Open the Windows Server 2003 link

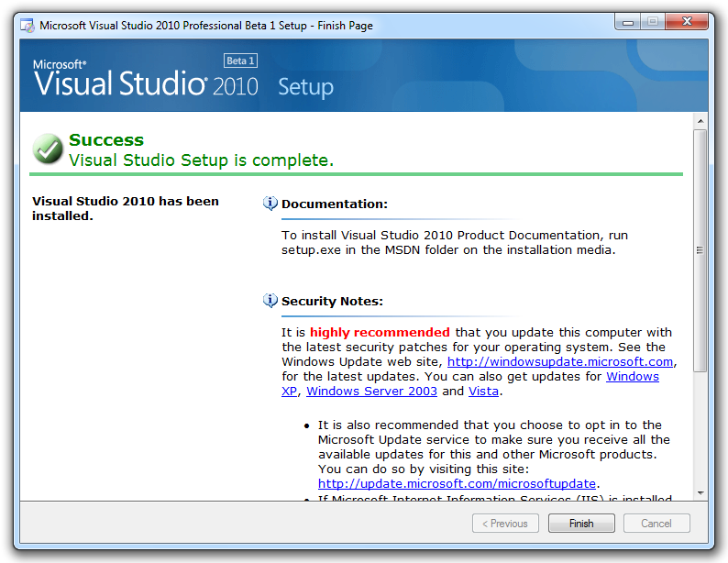tap(371, 392)
